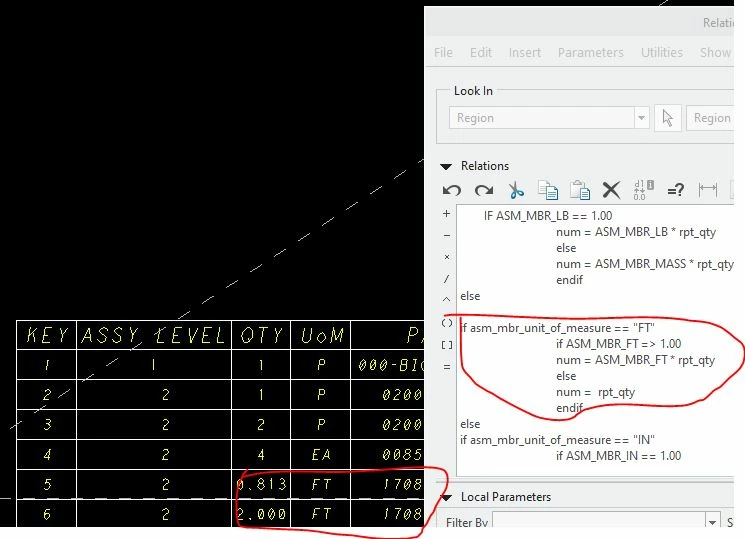Open the Edit menu
Screen dimensions: 745x539
pyautogui.click(x=481, y=52)
